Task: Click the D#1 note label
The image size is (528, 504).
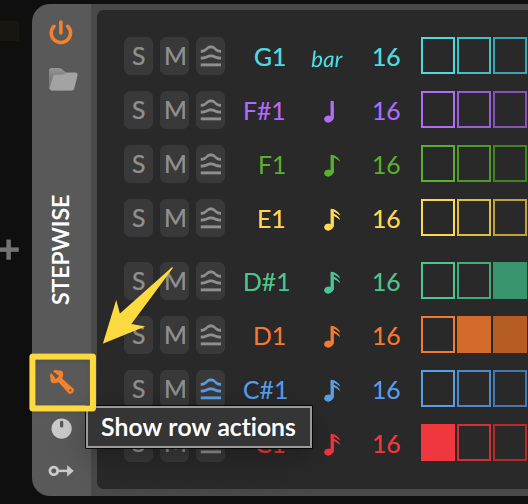Action: tap(266, 282)
